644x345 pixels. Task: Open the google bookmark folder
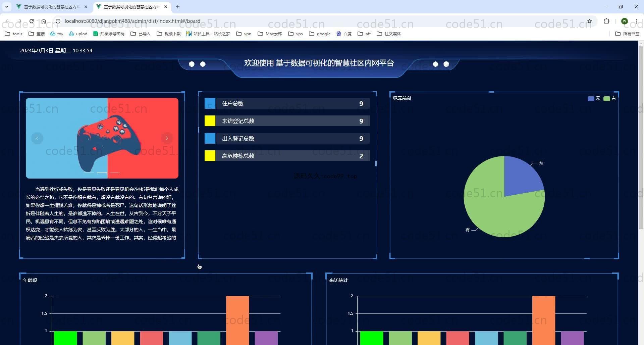pyautogui.click(x=320, y=34)
